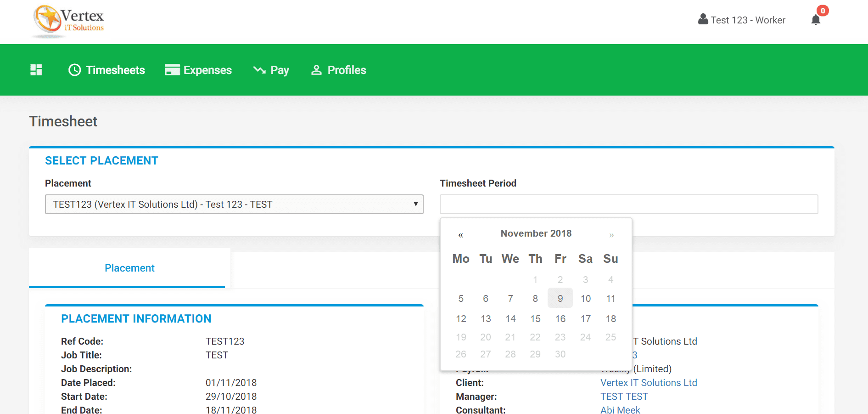This screenshot has width=868, height=414.
Task: Go to next month in calendar
Action: (611, 235)
